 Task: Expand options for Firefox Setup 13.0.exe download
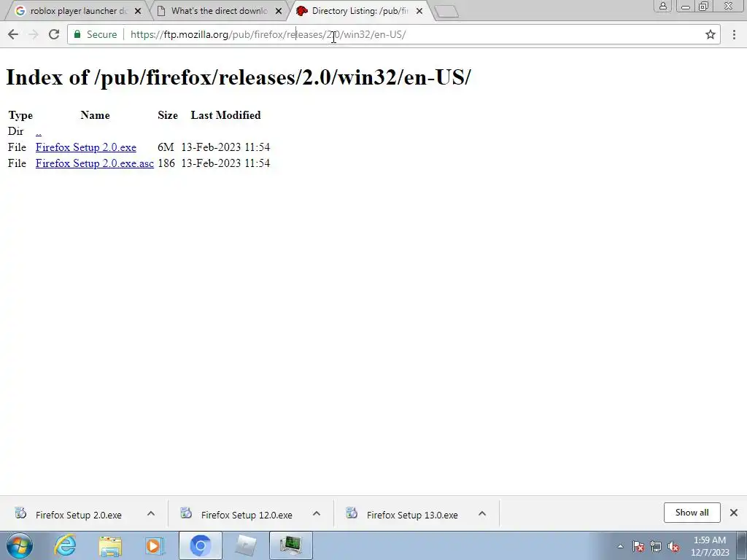tap(482, 514)
